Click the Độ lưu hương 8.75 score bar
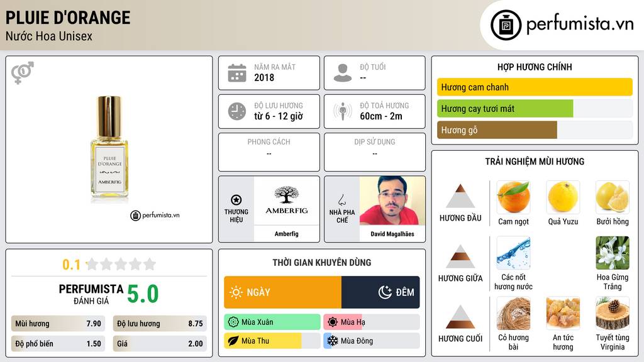The width and height of the screenshot is (644, 362). (x=160, y=324)
